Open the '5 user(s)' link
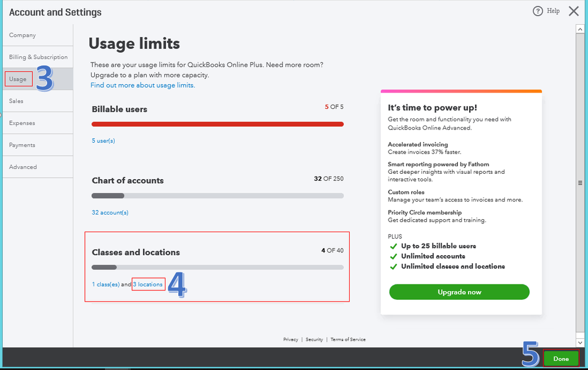The width and height of the screenshot is (588, 370). coord(104,141)
